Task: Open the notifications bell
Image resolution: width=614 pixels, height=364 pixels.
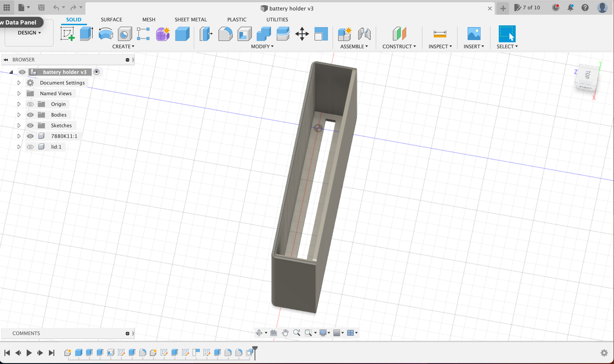Action: 570,8
